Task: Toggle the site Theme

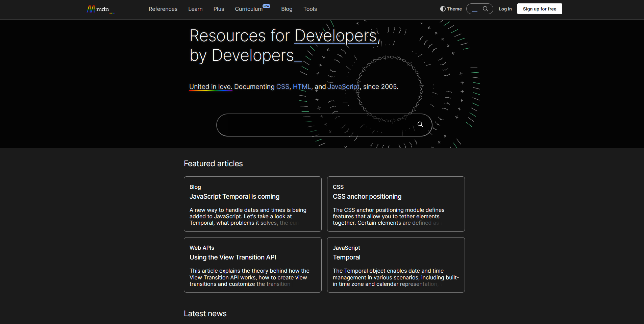Action: point(451,9)
